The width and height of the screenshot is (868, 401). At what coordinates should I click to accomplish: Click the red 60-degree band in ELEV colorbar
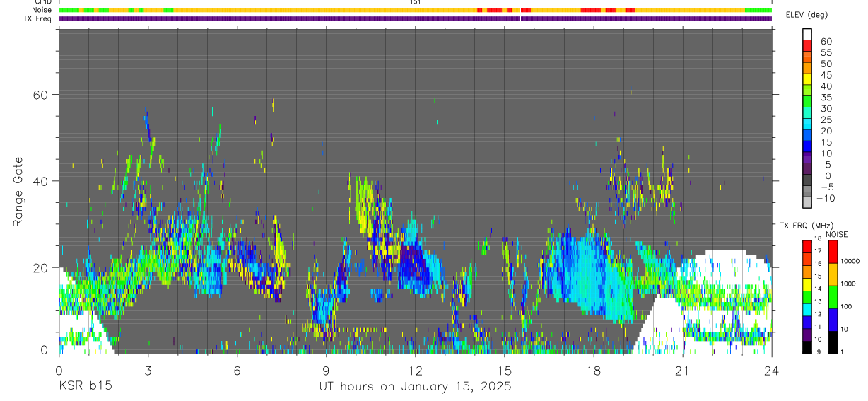808,45
